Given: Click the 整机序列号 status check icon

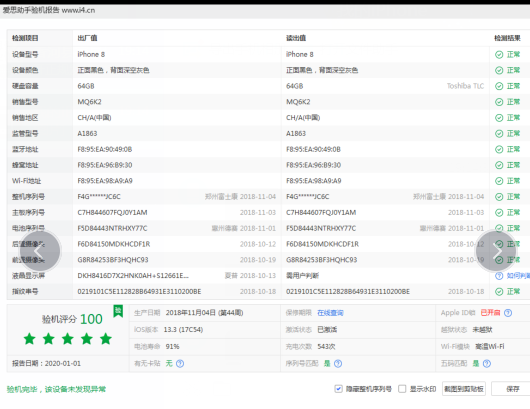Looking at the screenshot, I should [499, 197].
